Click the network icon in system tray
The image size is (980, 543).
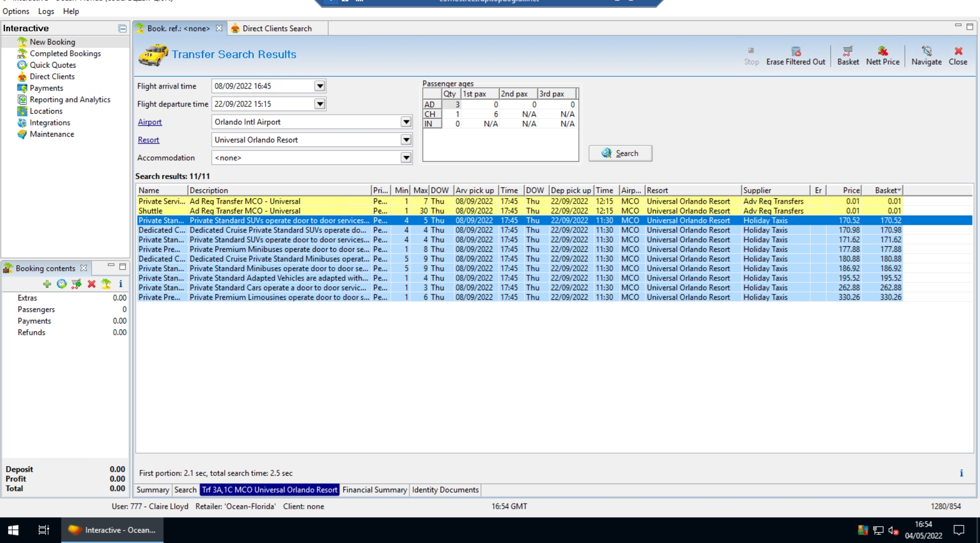[878, 531]
